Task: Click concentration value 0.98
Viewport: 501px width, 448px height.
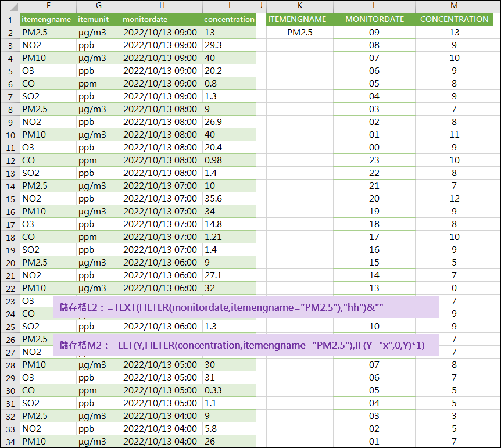Action: (230, 160)
